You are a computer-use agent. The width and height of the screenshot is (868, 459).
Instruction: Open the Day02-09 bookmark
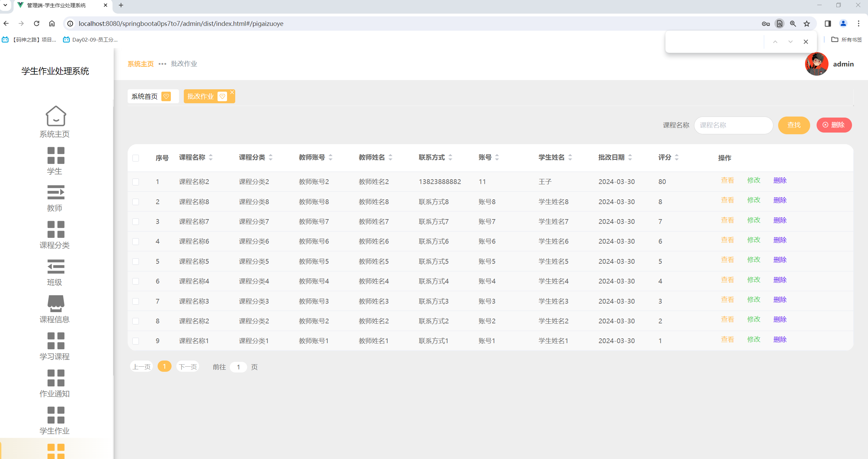[91, 40]
